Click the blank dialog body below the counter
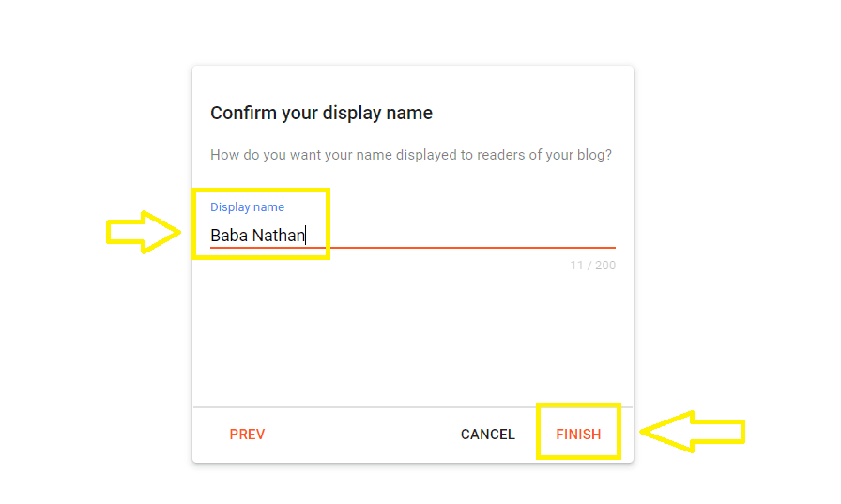 (413, 338)
